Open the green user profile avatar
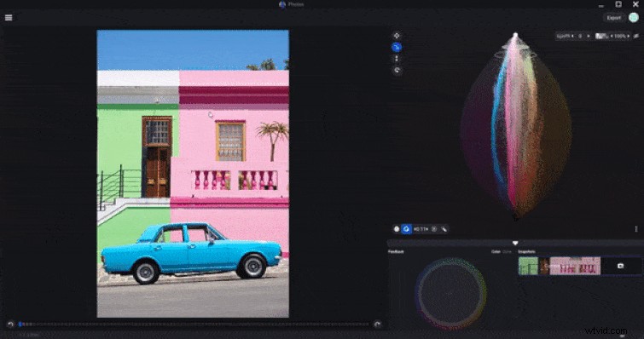 tap(633, 18)
